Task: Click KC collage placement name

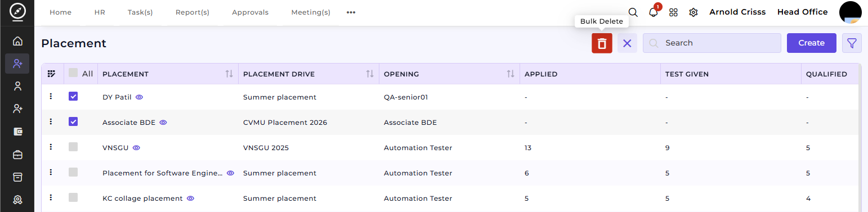Action: click(x=142, y=199)
